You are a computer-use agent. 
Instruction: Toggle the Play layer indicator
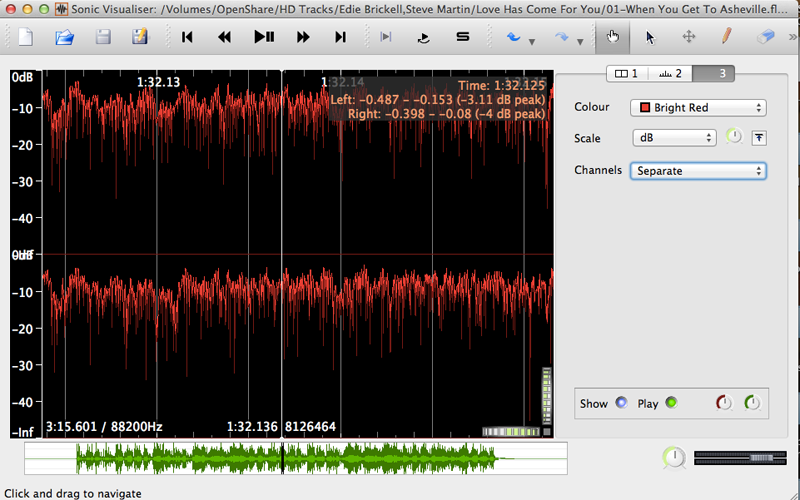point(671,403)
